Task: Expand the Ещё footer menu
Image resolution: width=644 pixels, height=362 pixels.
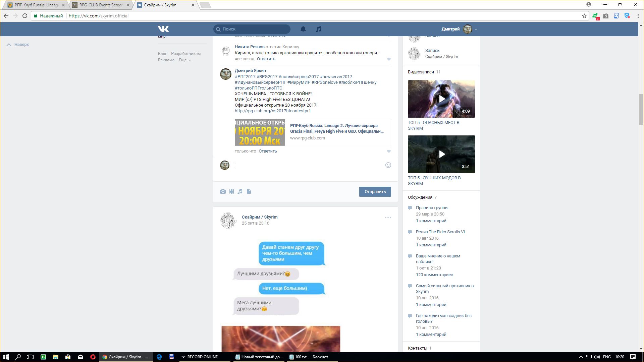Action: click(x=184, y=60)
